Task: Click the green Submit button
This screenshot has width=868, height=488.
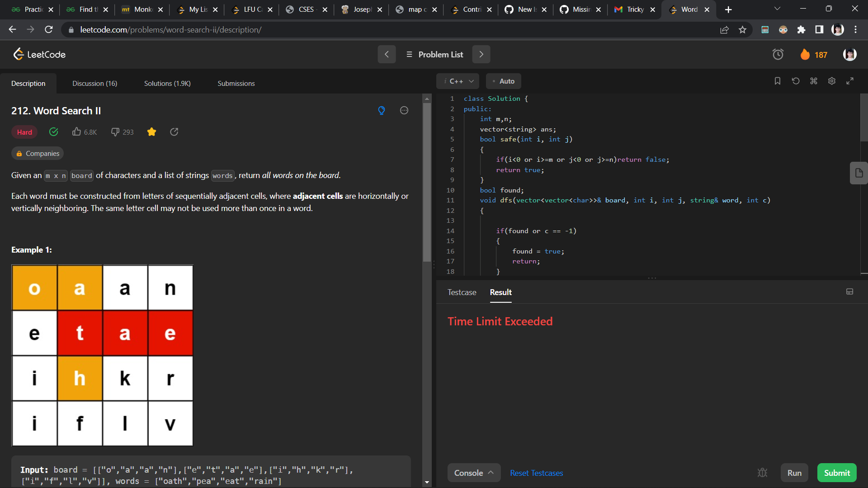Action: pyautogui.click(x=836, y=473)
